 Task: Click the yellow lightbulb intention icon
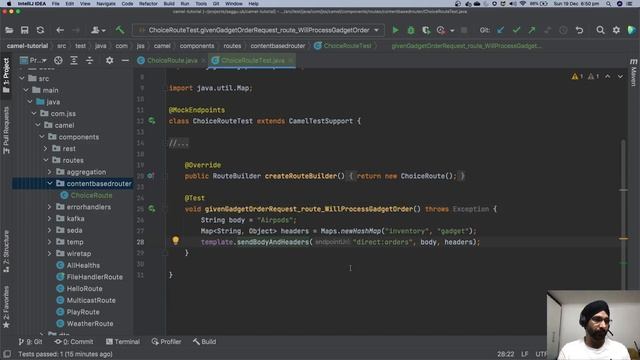coord(176,240)
